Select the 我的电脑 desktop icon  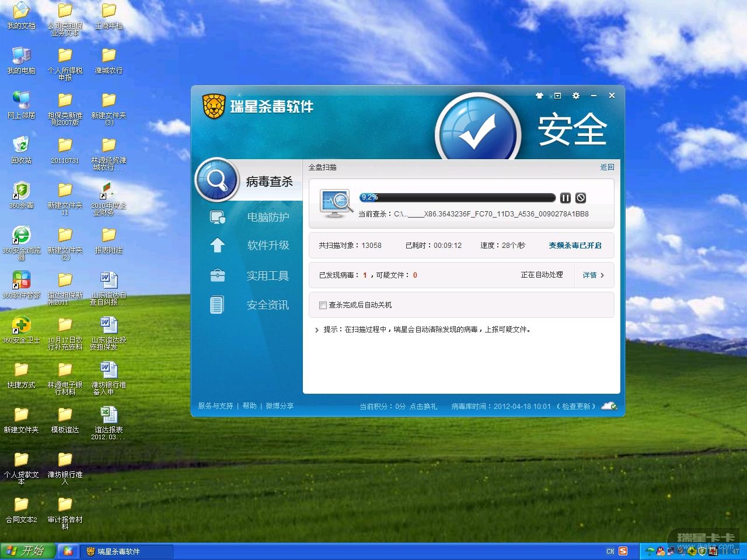[21, 61]
